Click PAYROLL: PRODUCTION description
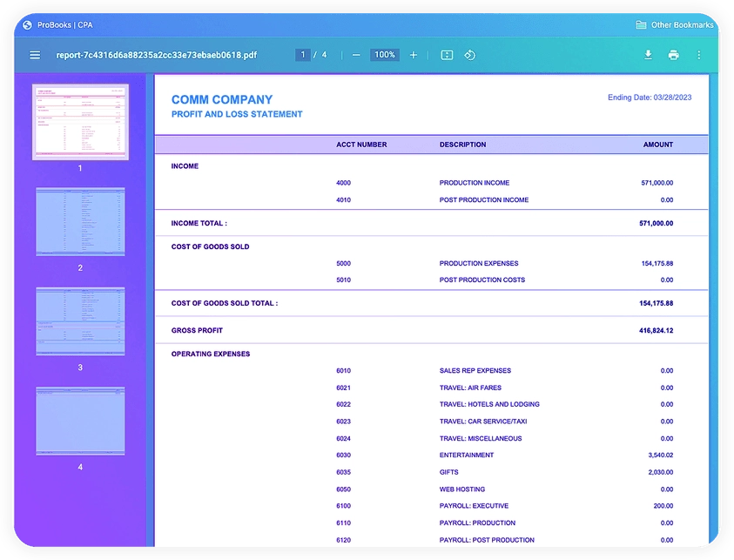 [477, 523]
